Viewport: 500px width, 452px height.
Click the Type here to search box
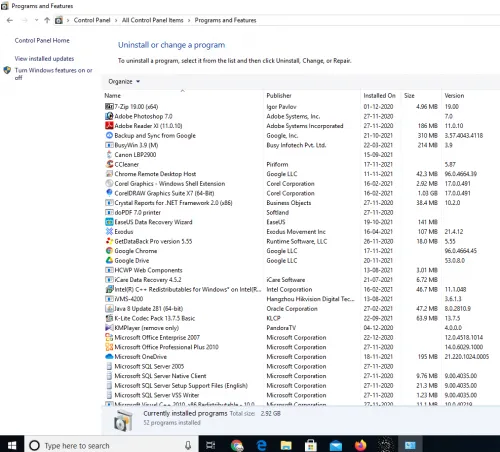click(x=111, y=445)
